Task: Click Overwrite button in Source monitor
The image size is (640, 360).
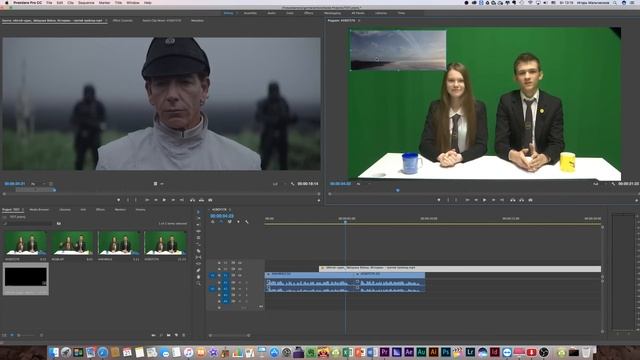Action: (201, 200)
